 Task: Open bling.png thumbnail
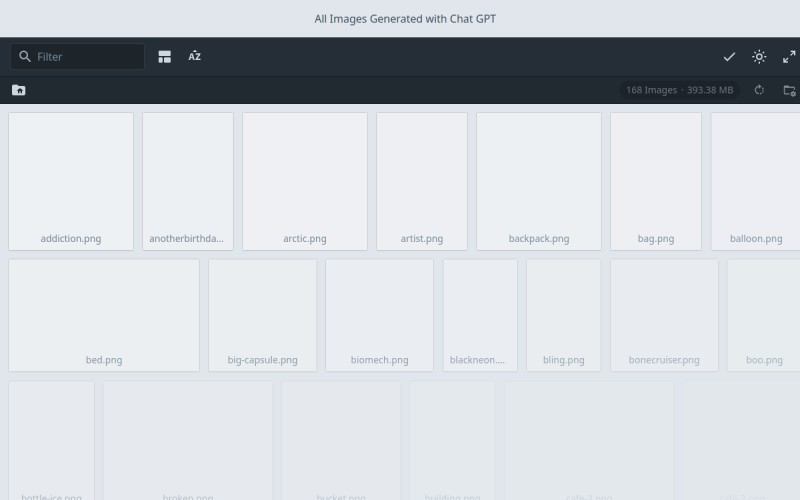coord(564,315)
